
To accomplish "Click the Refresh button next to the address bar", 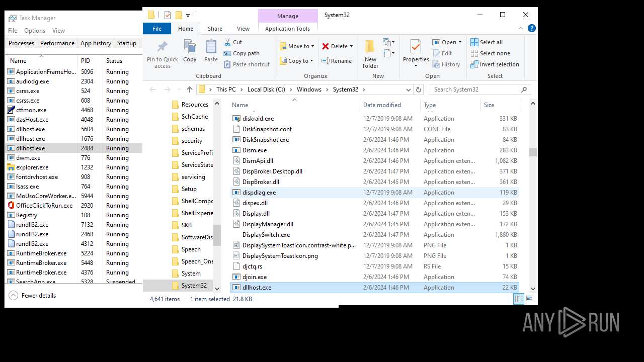I will pos(419,89).
